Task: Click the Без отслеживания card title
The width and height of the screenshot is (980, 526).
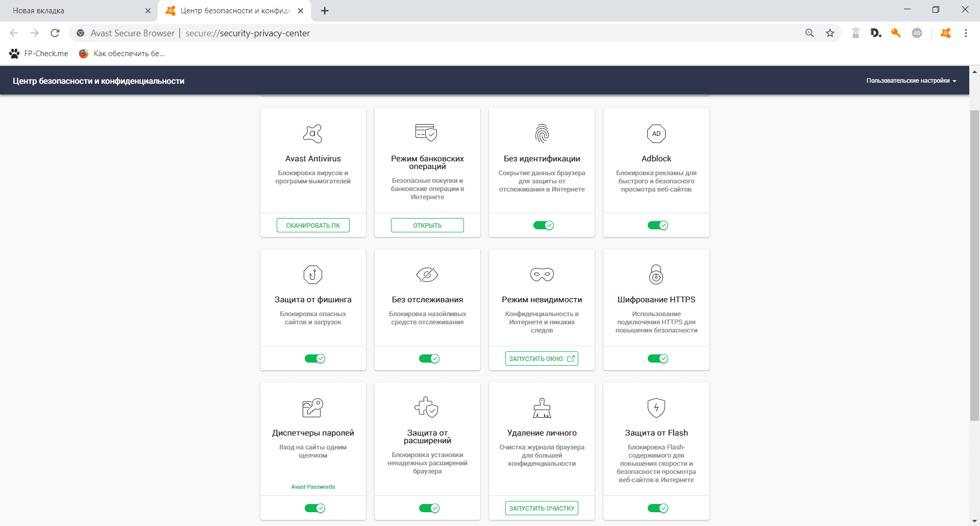Action: pos(427,300)
